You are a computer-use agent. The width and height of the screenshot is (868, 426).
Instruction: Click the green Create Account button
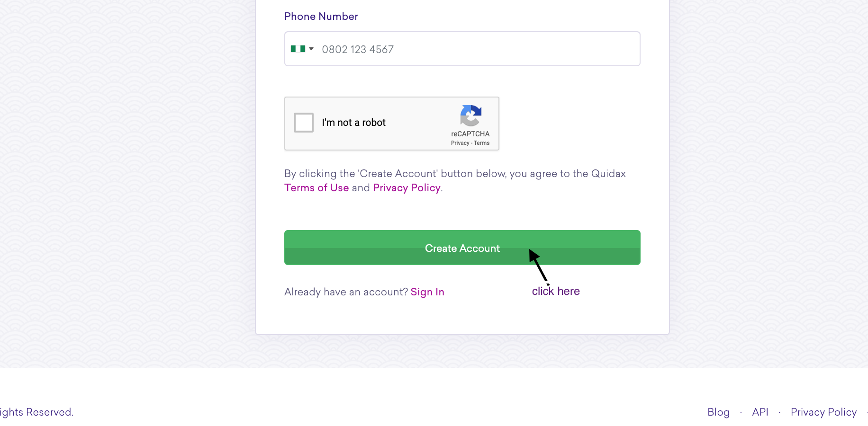(462, 248)
